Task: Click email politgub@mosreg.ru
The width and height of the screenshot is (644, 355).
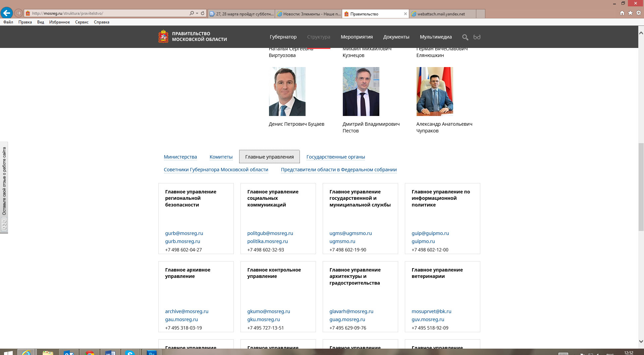Action: pyautogui.click(x=270, y=233)
